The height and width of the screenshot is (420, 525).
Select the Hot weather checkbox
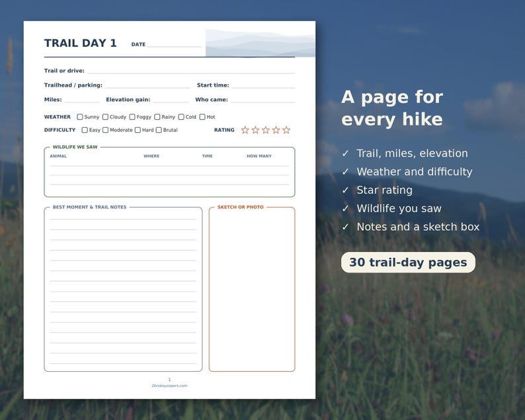(202, 117)
